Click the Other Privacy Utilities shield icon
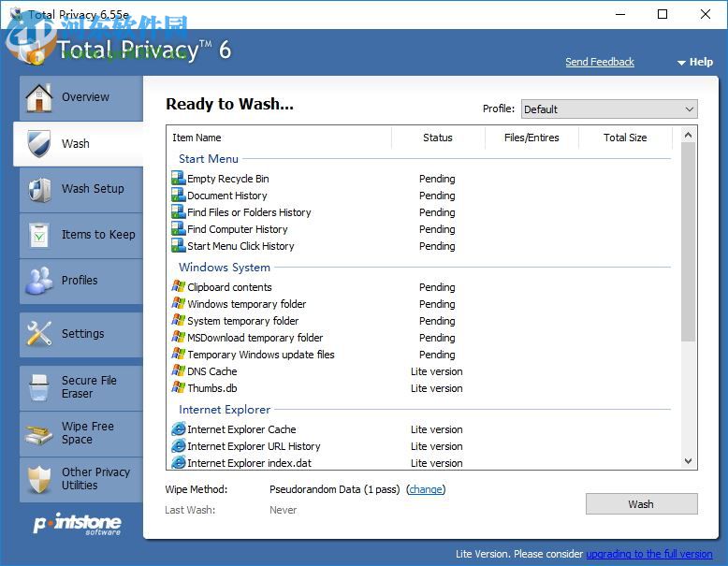Image resolution: width=728 pixels, height=566 pixels. coord(39,479)
